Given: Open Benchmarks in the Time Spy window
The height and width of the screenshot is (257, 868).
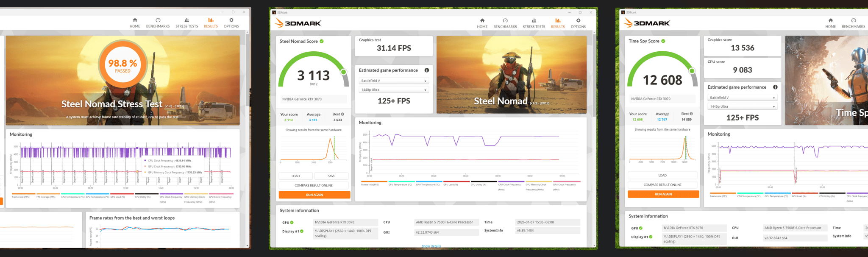Looking at the screenshot, I should 854,23.
